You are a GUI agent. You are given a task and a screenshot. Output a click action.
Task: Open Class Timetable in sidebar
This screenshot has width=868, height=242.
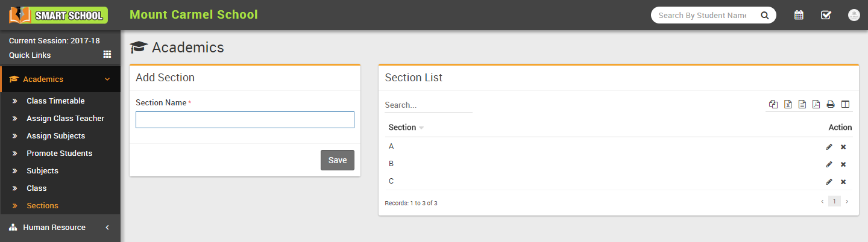tap(55, 101)
